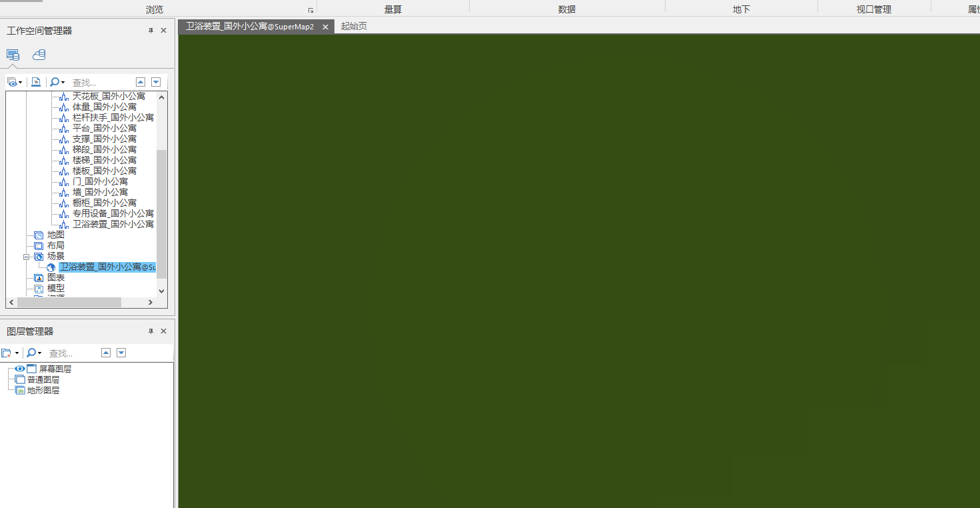Select dataset 橱柜_国外小公寓
The width and height of the screenshot is (980, 508).
point(105,203)
